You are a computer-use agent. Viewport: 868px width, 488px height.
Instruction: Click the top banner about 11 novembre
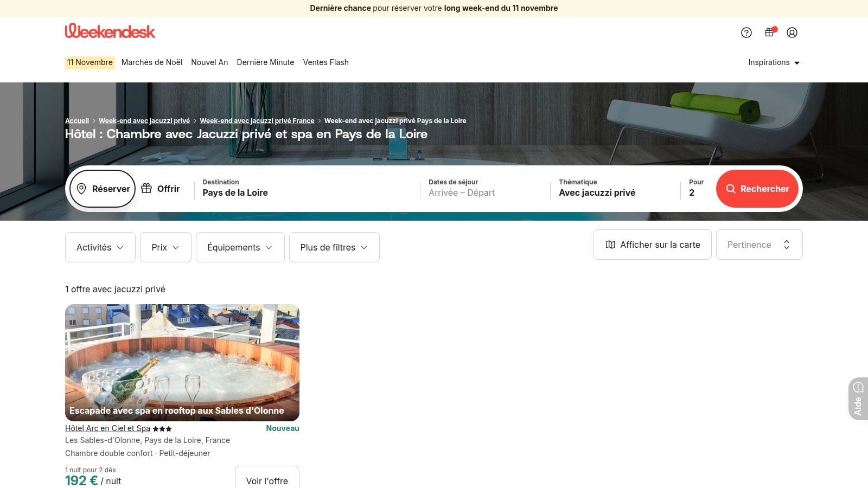[434, 8]
